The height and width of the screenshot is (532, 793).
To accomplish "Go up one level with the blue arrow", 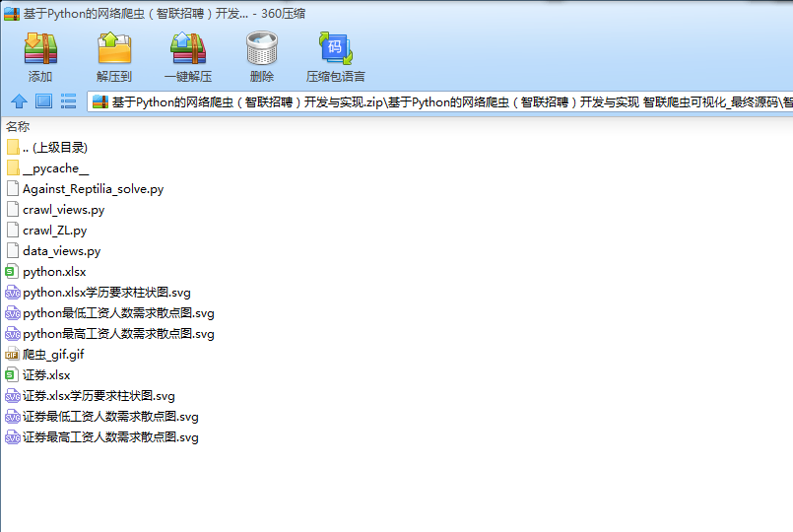I will [20, 101].
